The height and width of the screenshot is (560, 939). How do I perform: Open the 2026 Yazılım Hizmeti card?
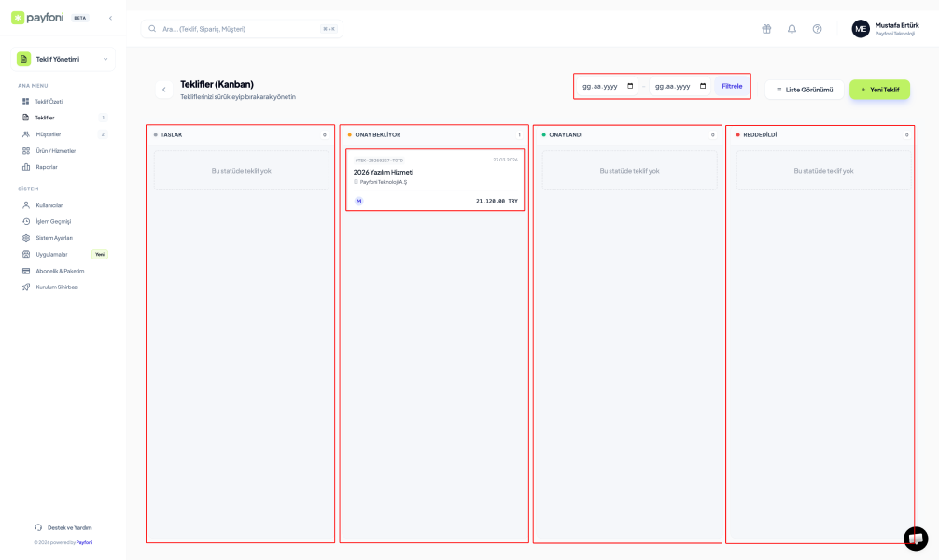click(435, 179)
